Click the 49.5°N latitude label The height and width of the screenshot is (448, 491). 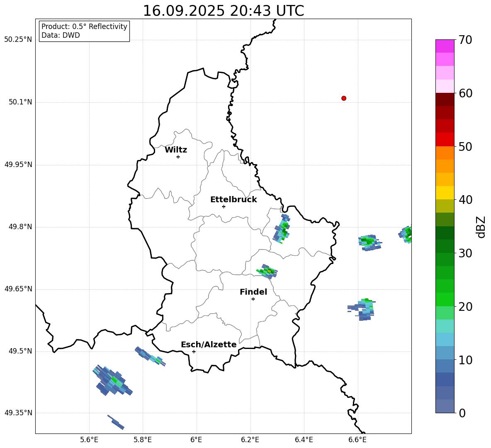[21, 351]
